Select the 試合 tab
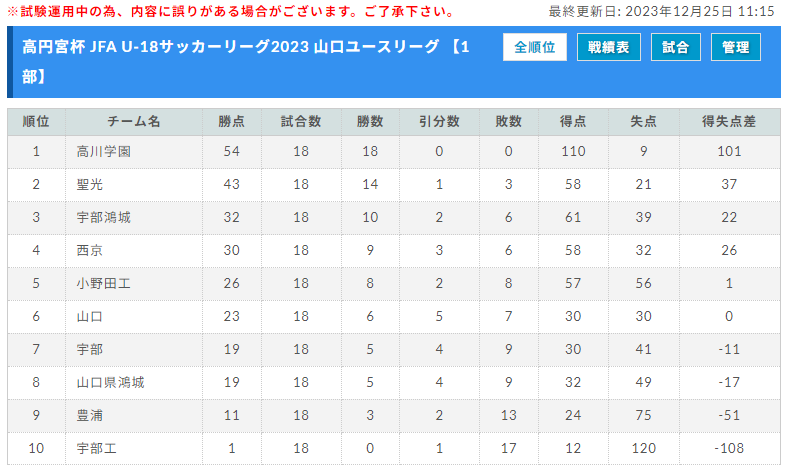Viewport: 786px width, 470px height. click(676, 47)
